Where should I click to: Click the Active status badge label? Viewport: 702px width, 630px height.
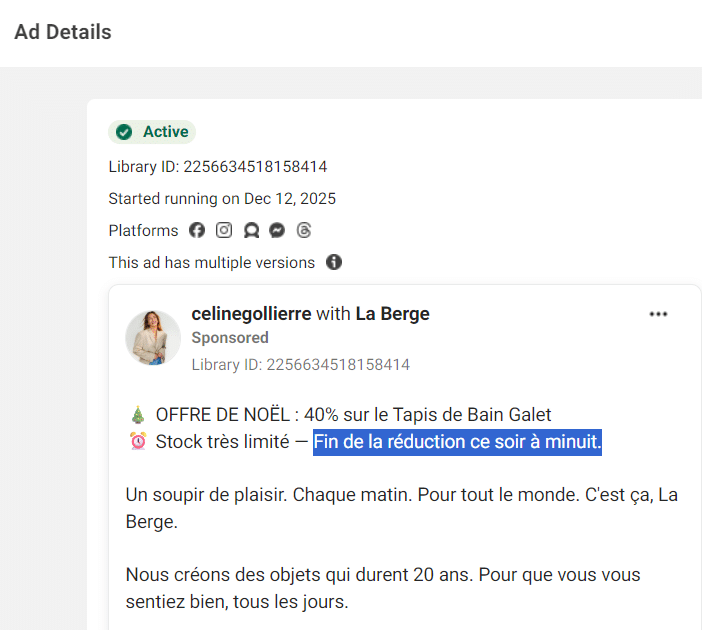click(166, 132)
